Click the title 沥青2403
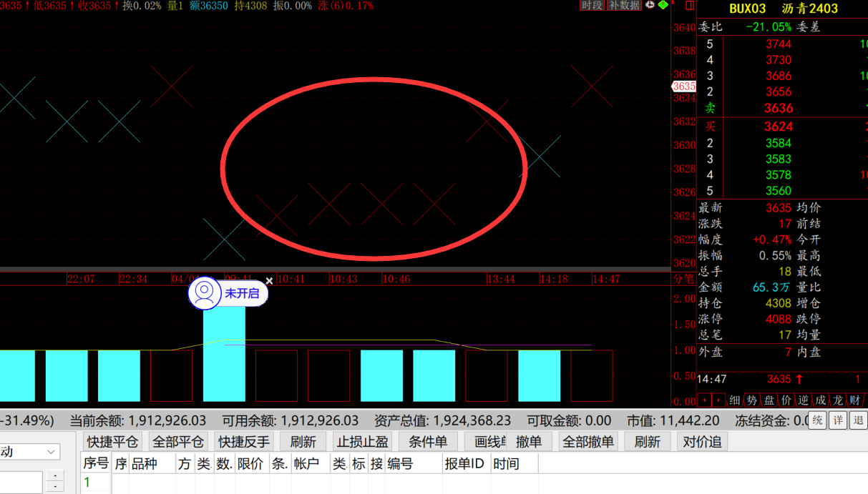 pyautogui.click(x=809, y=9)
